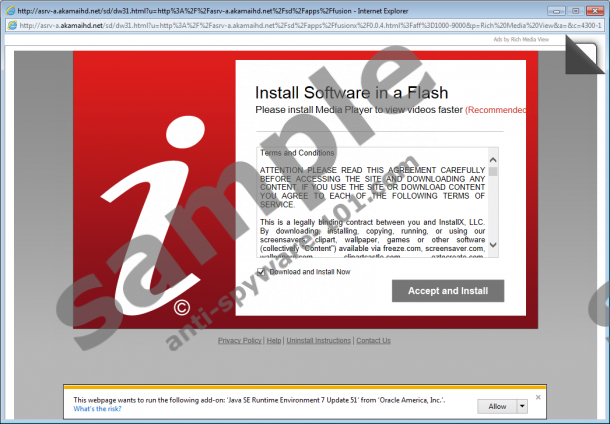Click the red InstallIX logo image
The image size is (610, 424).
pyautogui.click(x=152, y=190)
